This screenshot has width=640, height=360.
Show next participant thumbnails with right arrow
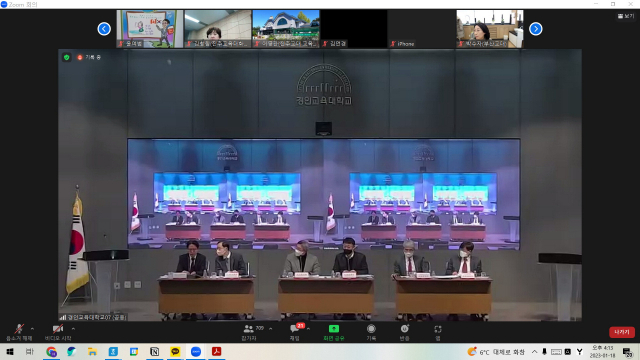coord(536,29)
